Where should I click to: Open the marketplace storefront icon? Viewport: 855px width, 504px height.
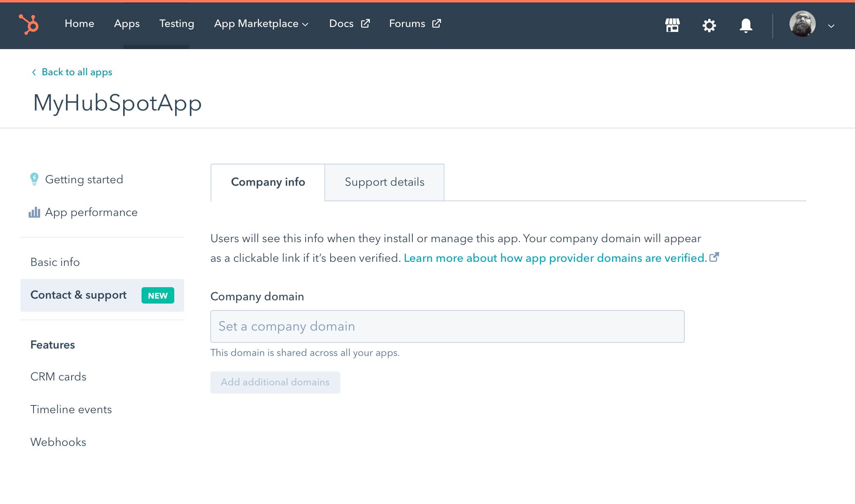pyautogui.click(x=672, y=25)
